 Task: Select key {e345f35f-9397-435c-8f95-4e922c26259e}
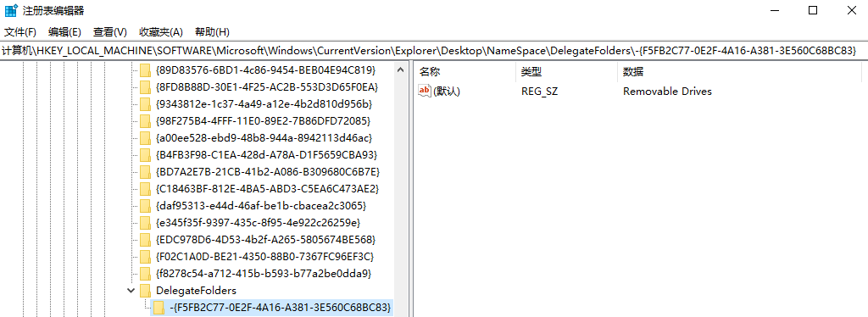point(259,223)
